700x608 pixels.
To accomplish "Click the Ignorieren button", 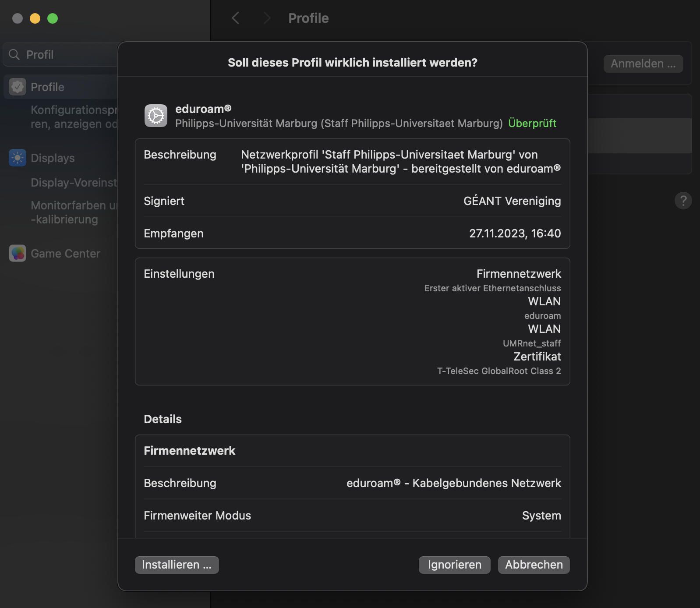I will pos(454,565).
